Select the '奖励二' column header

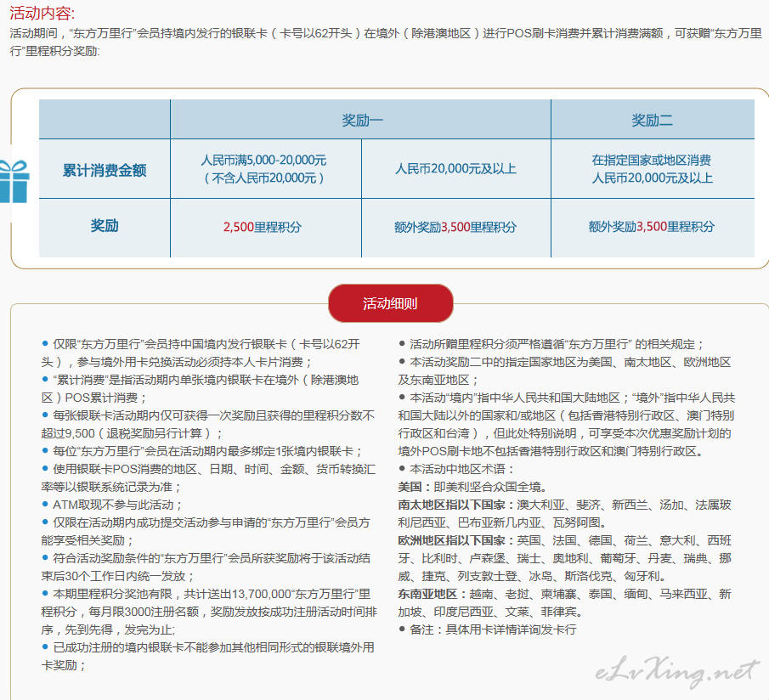coord(652,120)
